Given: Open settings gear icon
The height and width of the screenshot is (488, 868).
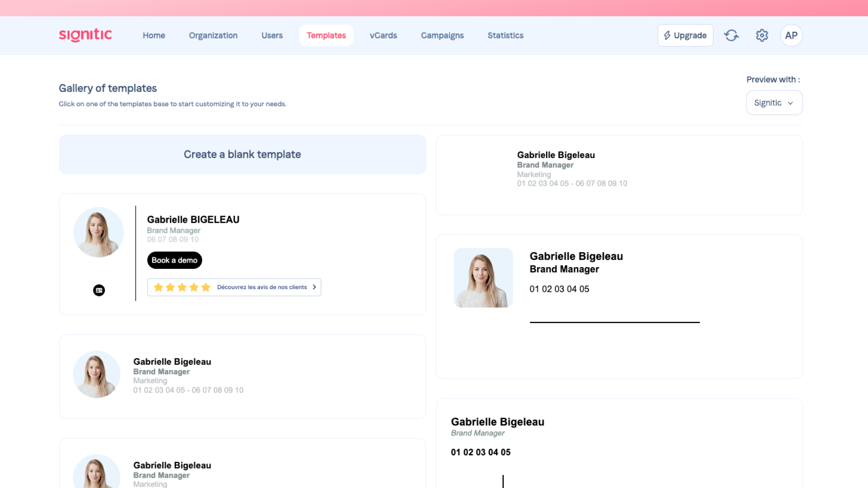Looking at the screenshot, I should pyautogui.click(x=762, y=35).
